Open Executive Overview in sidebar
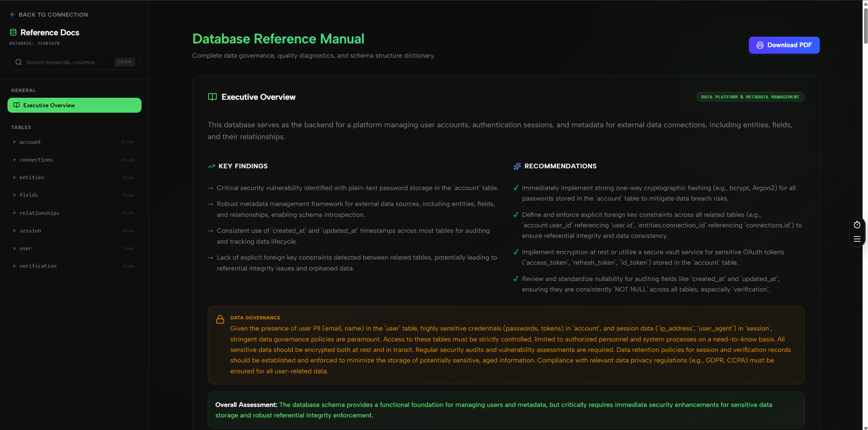 pos(74,105)
